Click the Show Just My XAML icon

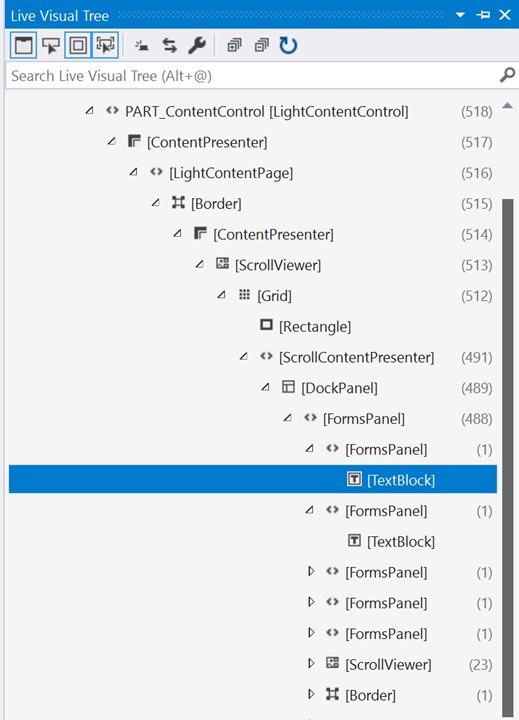tap(141, 45)
